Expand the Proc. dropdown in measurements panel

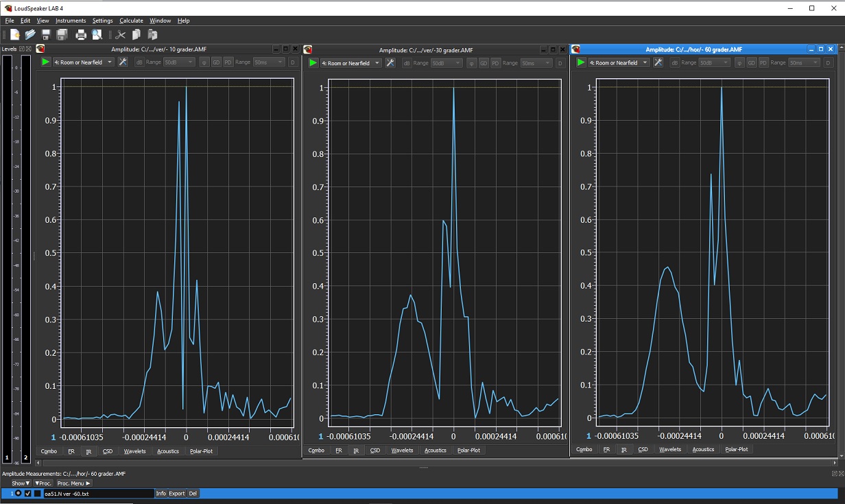pyautogui.click(x=43, y=483)
